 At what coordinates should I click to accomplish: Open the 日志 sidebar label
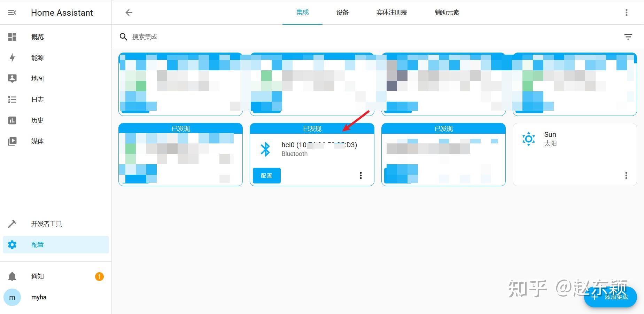click(38, 100)
